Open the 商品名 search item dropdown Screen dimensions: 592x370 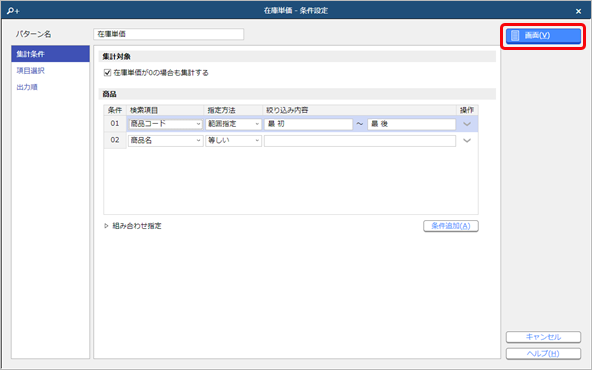coord(165,140)
